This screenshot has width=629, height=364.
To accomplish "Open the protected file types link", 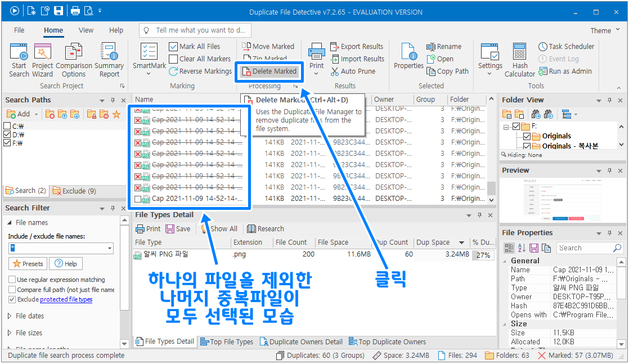I will [66, 299].
